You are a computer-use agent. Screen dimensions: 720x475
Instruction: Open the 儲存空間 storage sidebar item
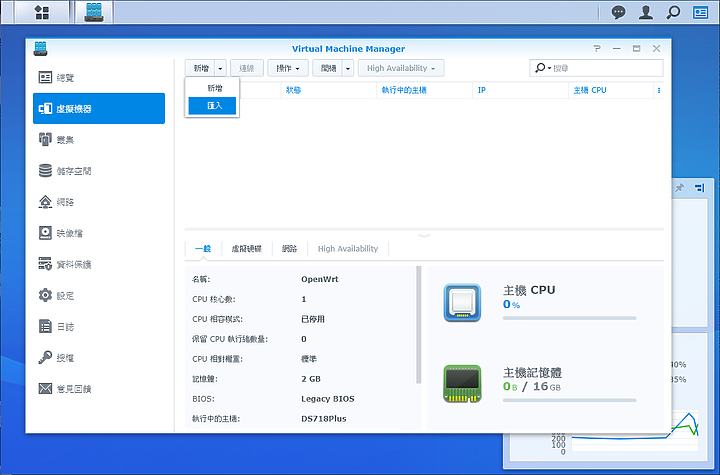[99, 171]
